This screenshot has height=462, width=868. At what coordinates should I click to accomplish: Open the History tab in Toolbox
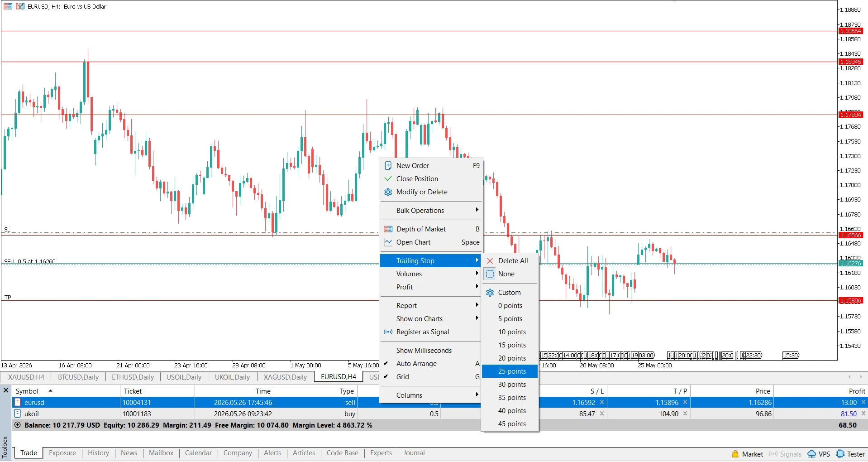click(98, 453)
